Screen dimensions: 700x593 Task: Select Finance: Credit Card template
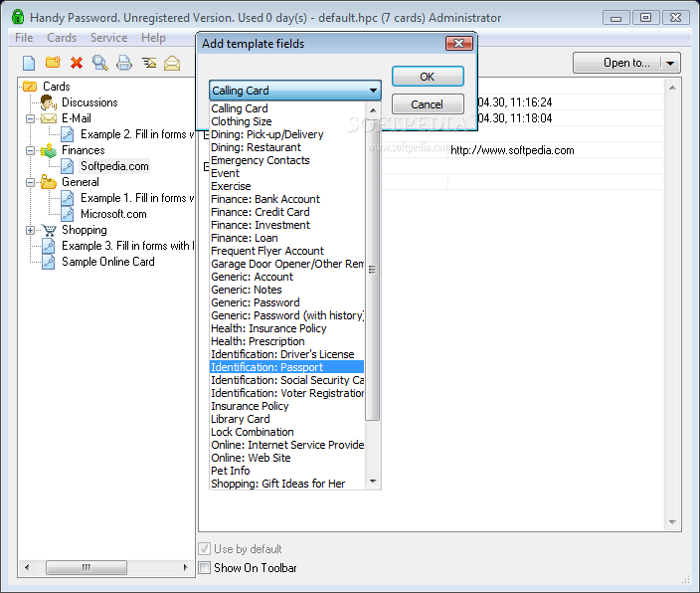(286, 212)
